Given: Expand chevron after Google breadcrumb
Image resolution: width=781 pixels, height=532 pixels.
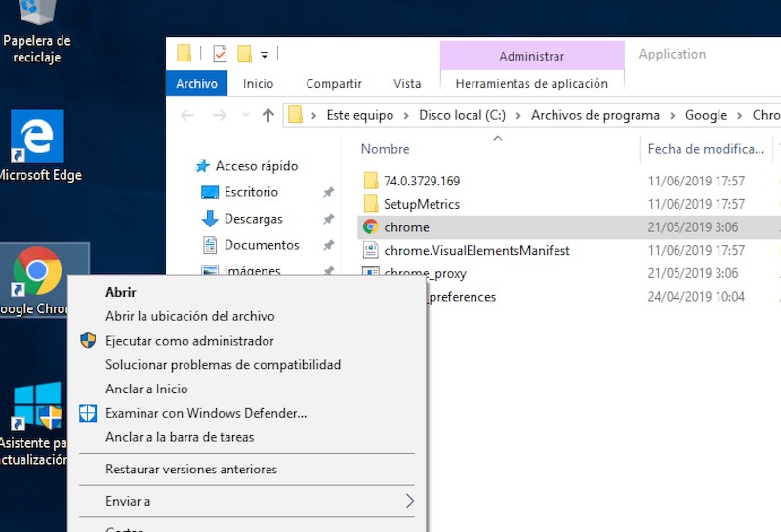Looking at the screenshot, I should click(740, 116).
